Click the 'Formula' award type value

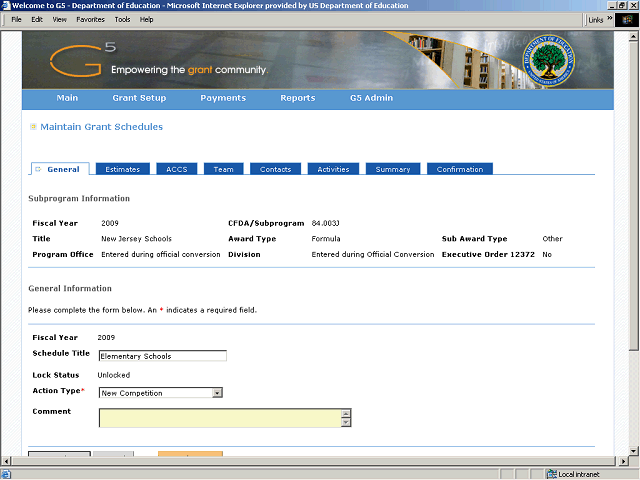point(326,239)
